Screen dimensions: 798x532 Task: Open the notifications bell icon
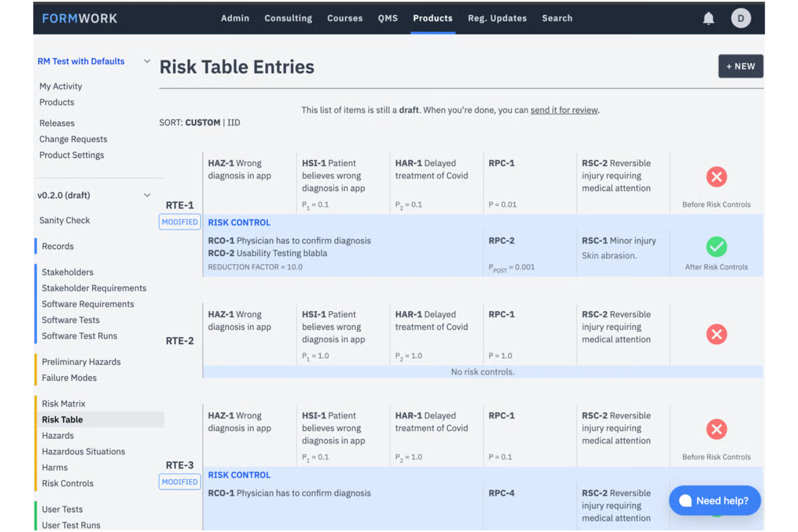click(708, 18)
